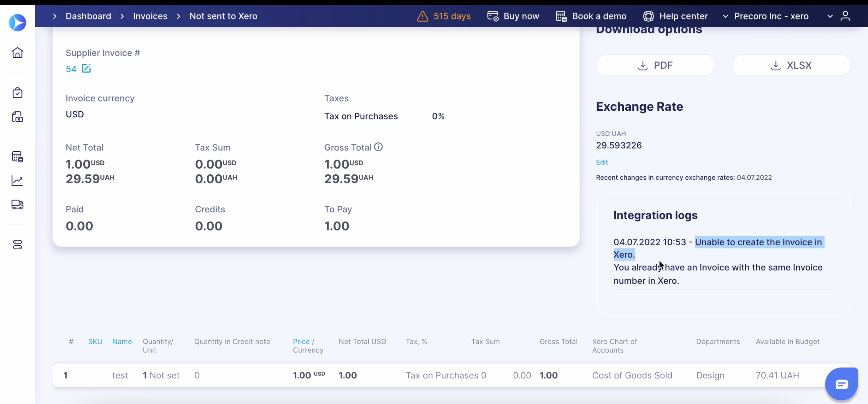Click the edit pencil next to invoice number 54
Viewport: 868px width, 404px height.
tap(87, 68)
